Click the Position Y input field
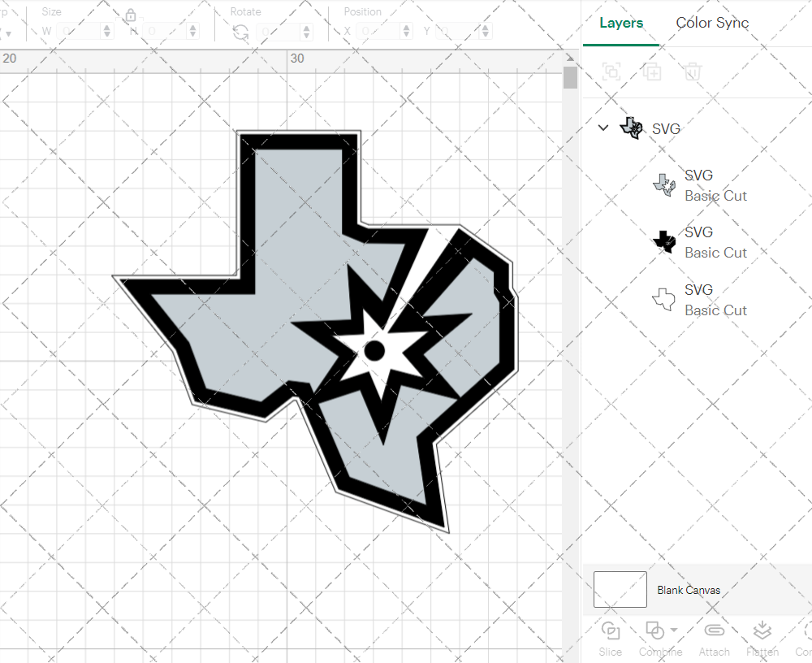This screenshot has width=812, height=663. point(458,31)
